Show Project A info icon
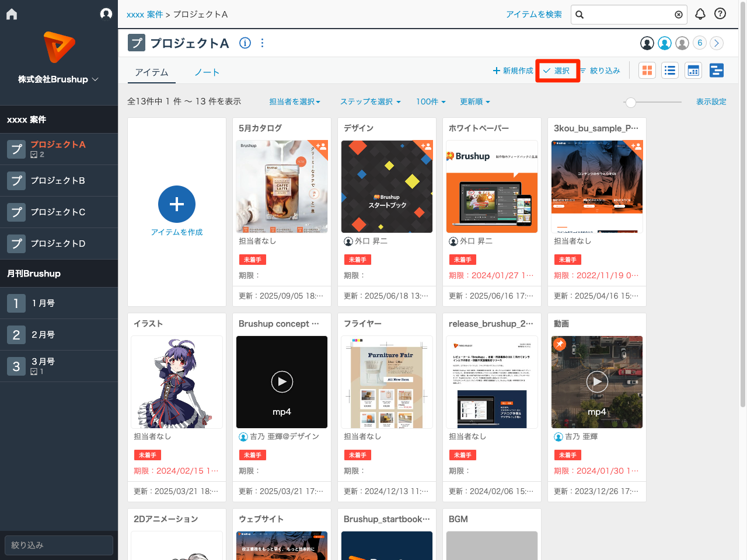Viewport: 747px width, 560px height. (245, 43)
